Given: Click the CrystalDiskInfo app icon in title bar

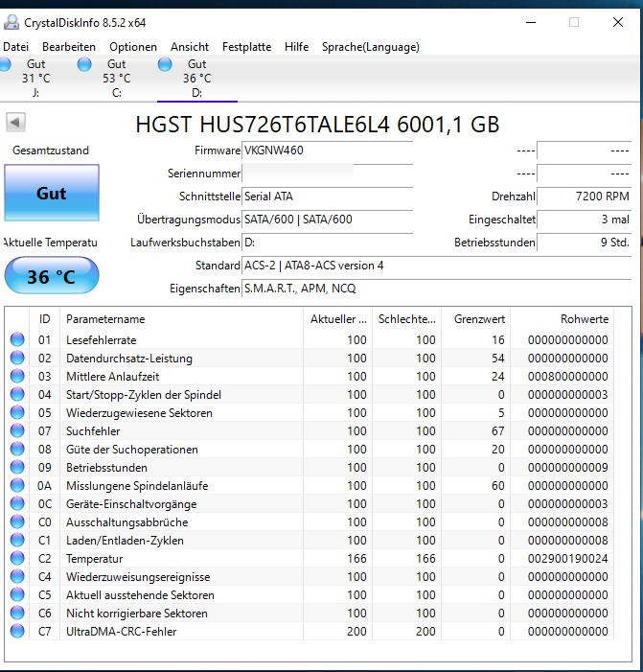Looking at the screenshot, I should (x=11, y=22).
